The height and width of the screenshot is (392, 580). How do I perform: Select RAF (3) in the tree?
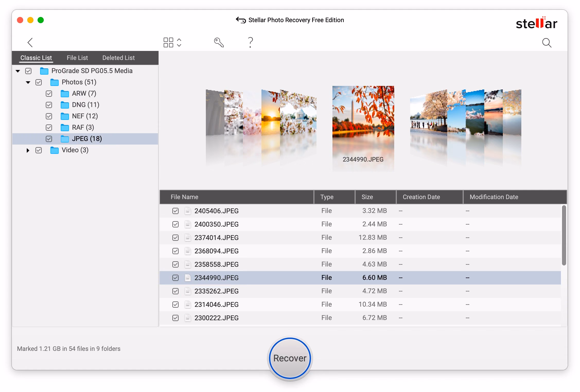click(83, 127)
